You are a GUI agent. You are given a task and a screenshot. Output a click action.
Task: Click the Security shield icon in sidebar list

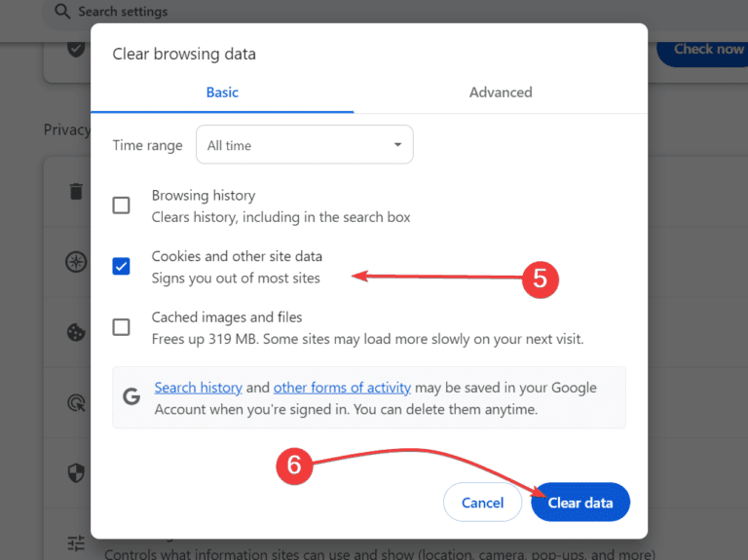click(x=76, y=472)
